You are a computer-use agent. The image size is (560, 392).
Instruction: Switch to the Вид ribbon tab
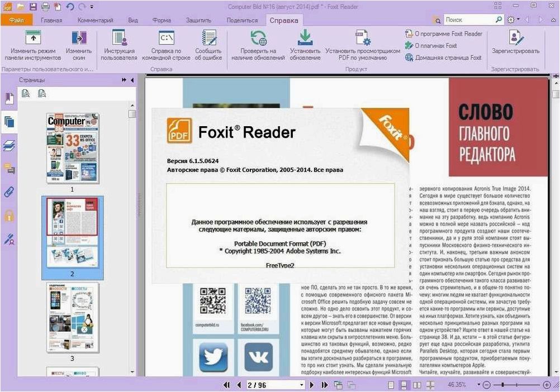[x=133, y=20]
